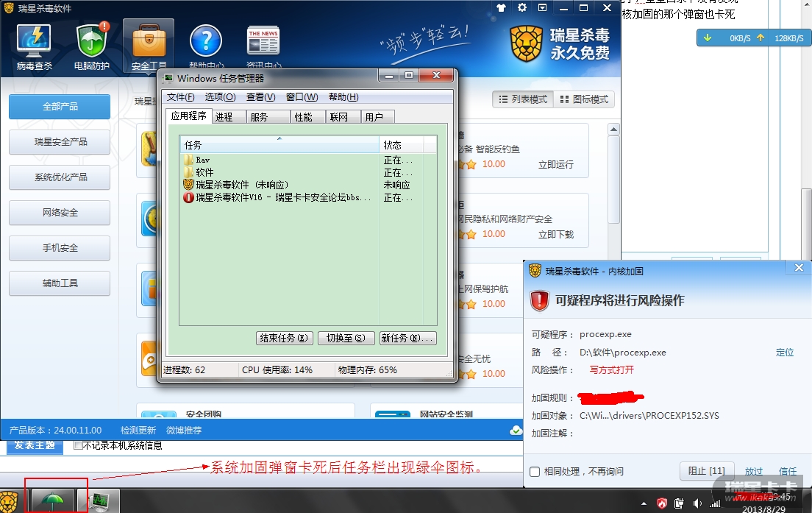The height and width of the screenshot is (513, 812).
Task: Sort by the 任务 column header
Action: (279, 145)
